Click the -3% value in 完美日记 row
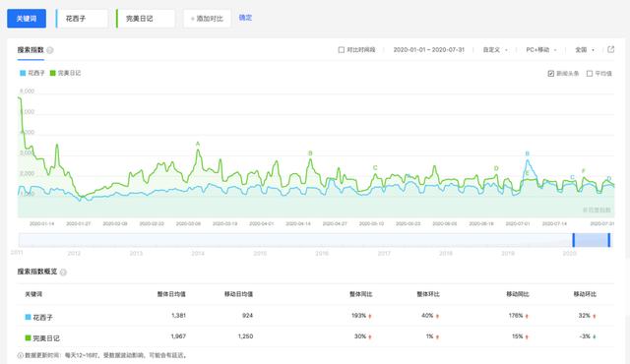The width and height of the screenshot is (630, 364). click(585, 336)
